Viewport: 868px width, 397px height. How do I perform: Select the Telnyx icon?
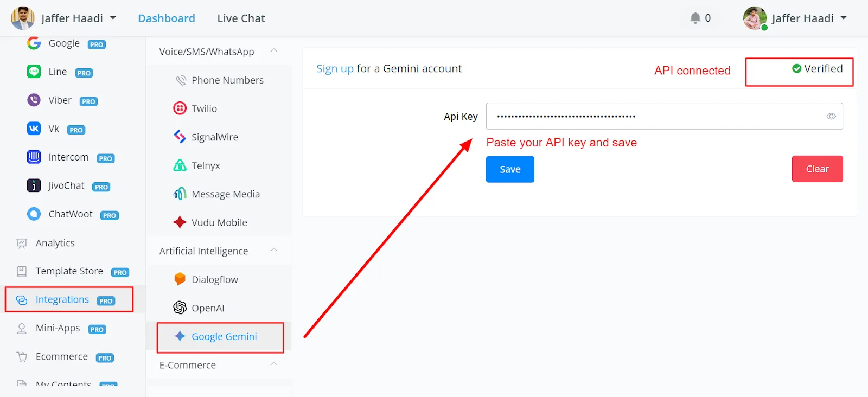click(180, 165)
